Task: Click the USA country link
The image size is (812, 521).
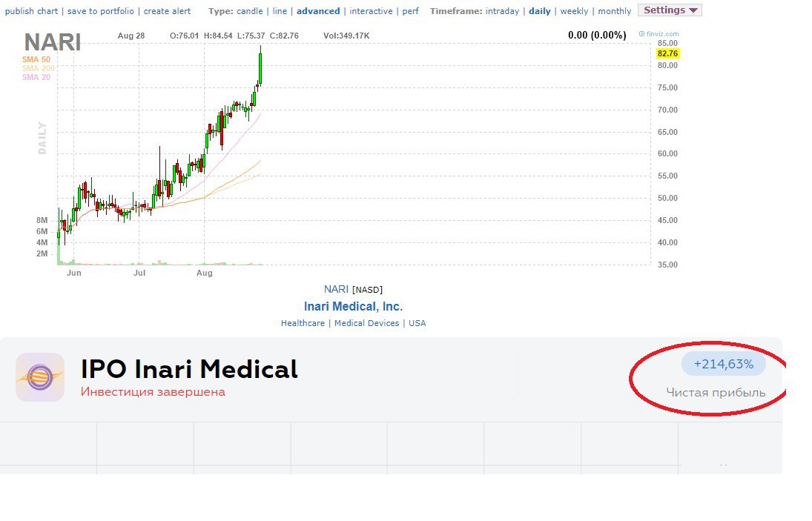Action: click(x=417, y=323)
